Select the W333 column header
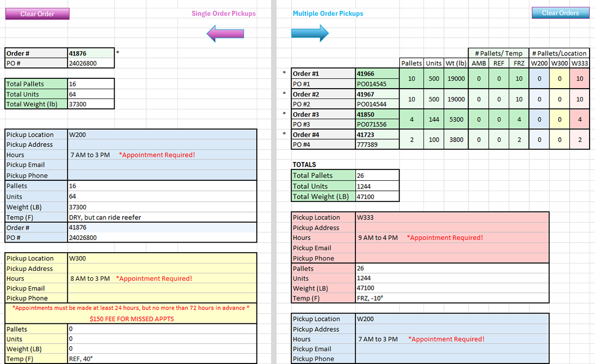This screenshot has height=364, width=595. point(579,63)
